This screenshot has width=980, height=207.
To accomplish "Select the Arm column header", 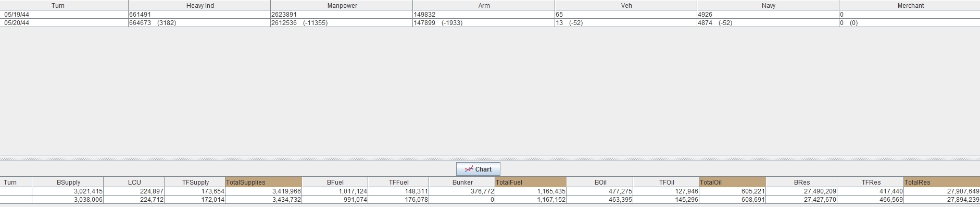I will pos(484,5).
